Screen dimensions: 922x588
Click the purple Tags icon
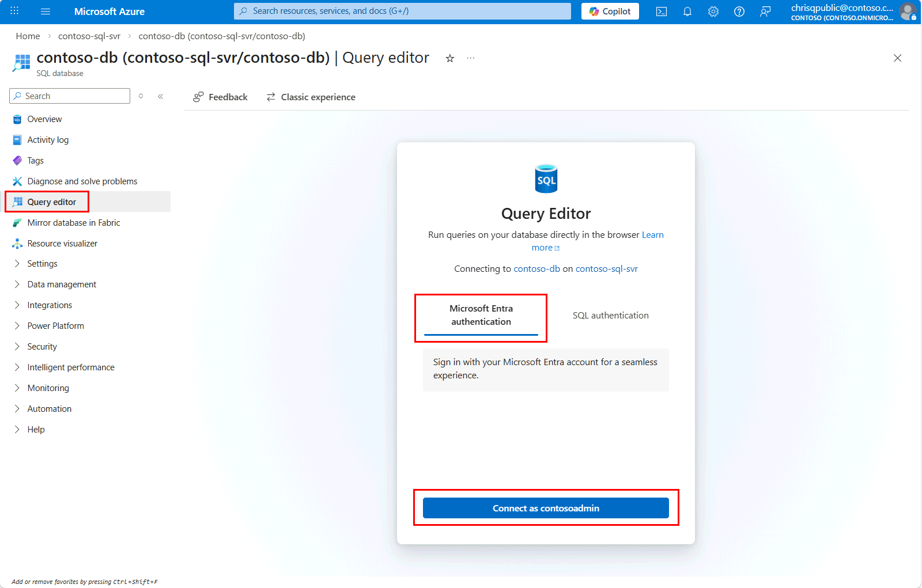pyautogui.click(x=17, y=161)
